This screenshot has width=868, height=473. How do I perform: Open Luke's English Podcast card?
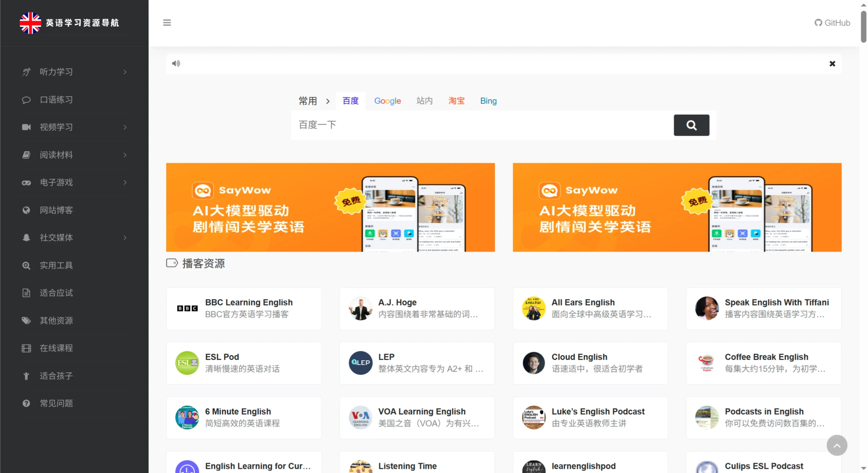(590, 418)
